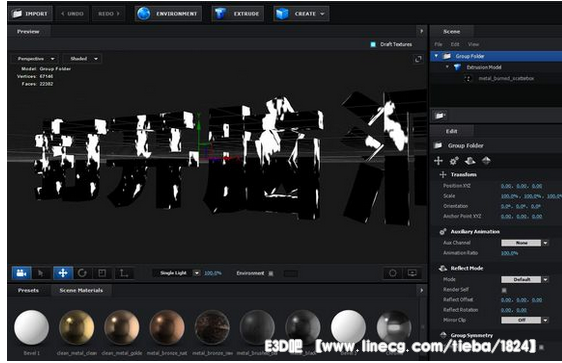Open the Perspective view dropdown

(35, 59)
